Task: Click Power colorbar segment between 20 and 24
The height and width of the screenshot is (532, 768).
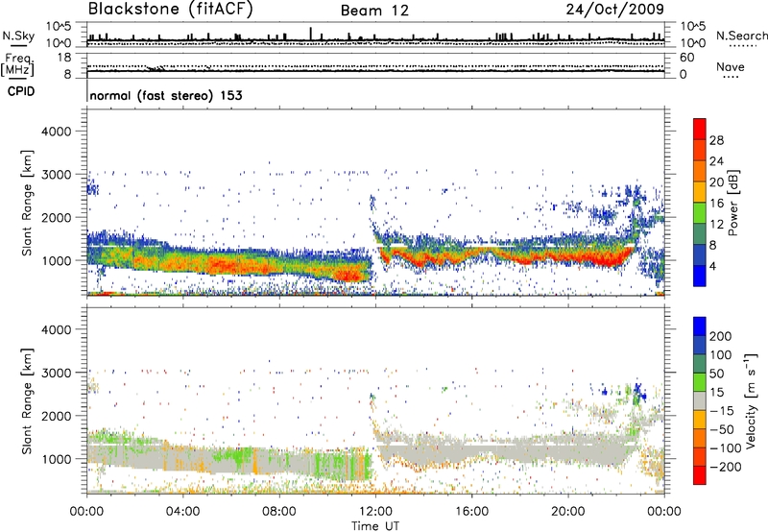Action: (700, 171)
